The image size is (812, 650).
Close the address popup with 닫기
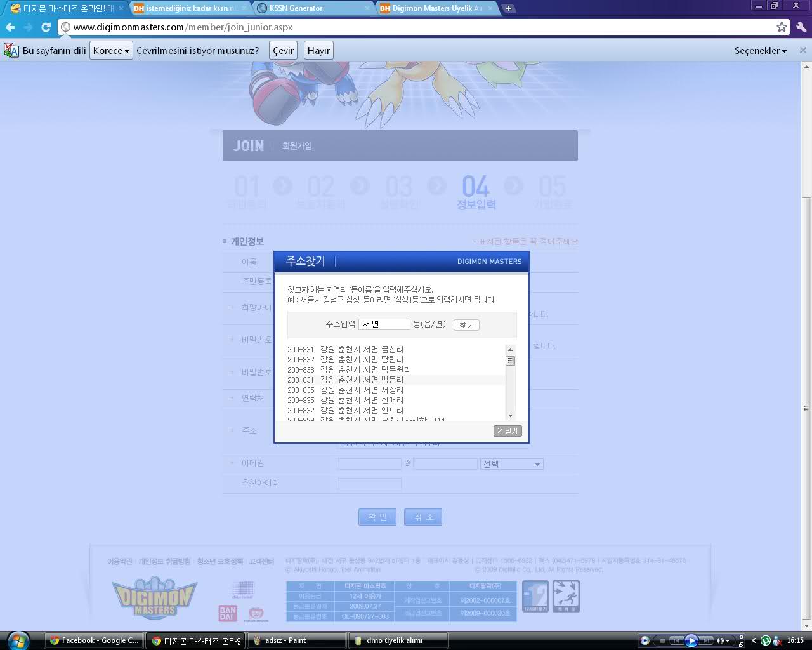pyautogui.click(x=507, y=431)
